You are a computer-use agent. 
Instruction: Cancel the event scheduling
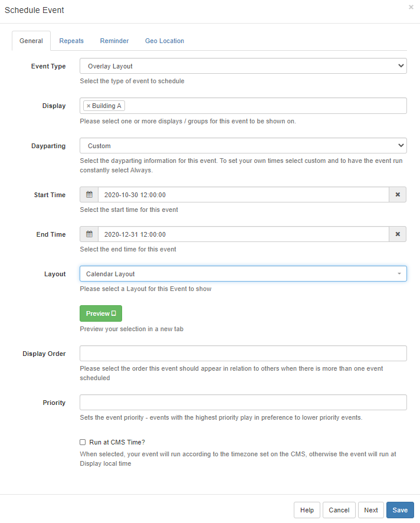tap(339, 510)
